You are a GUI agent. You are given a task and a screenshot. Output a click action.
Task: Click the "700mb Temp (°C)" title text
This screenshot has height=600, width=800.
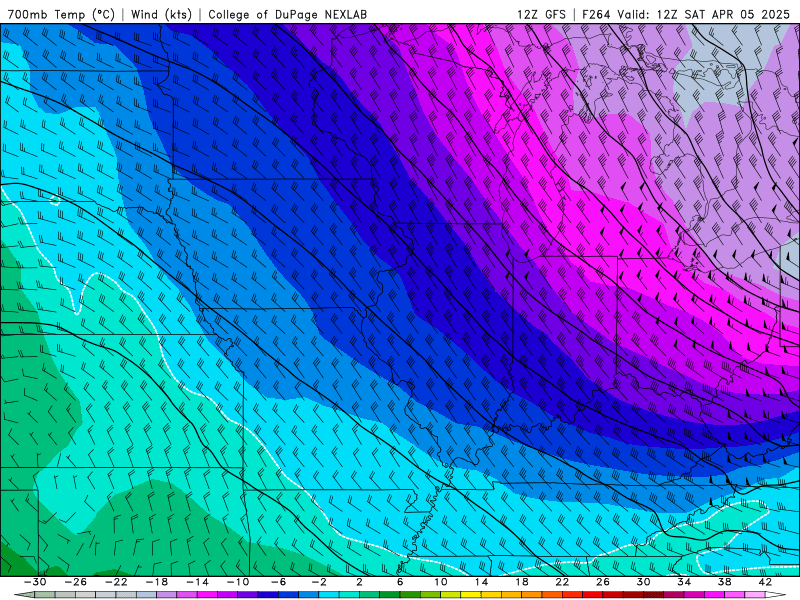[61, 15]
